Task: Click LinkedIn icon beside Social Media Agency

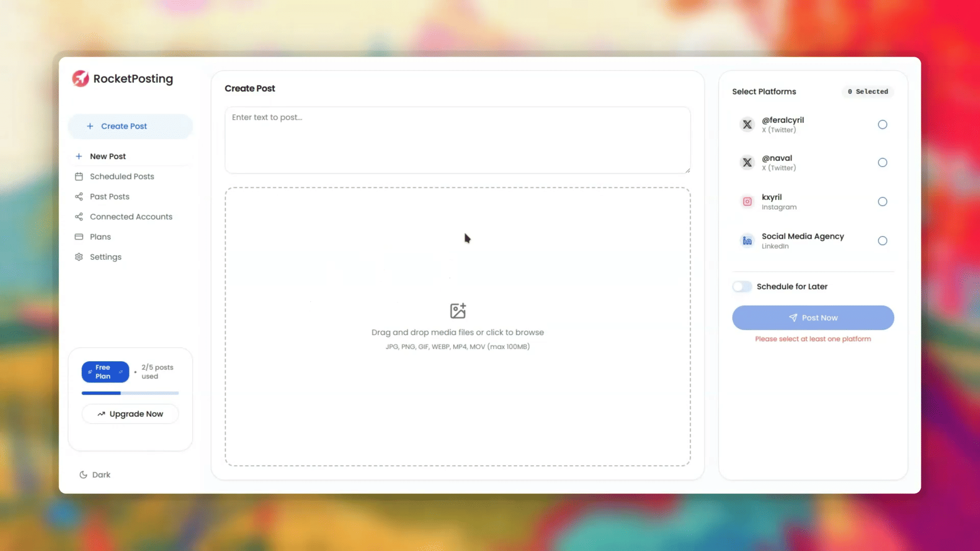Action: [x=747, y=241]
